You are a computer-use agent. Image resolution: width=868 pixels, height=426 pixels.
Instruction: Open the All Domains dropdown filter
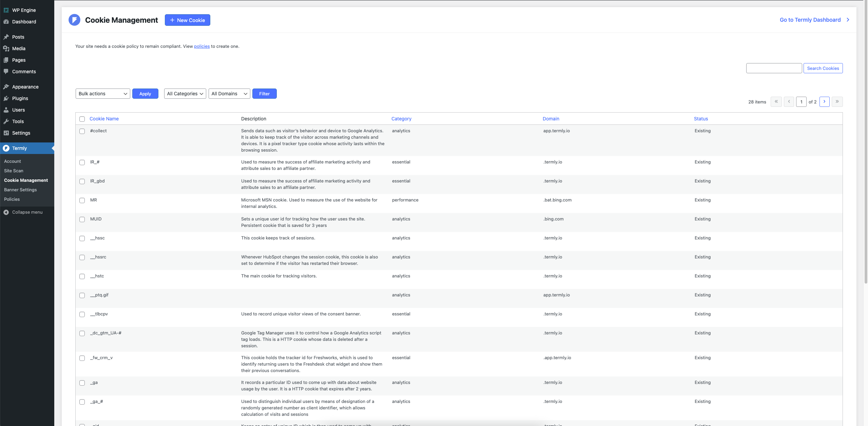coord(229,94)
